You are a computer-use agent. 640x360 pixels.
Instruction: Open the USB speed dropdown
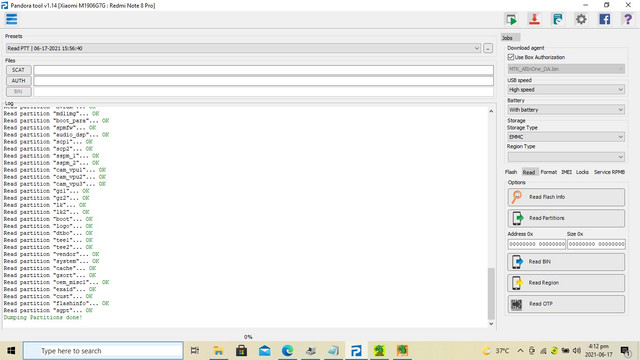pos(566,89)
